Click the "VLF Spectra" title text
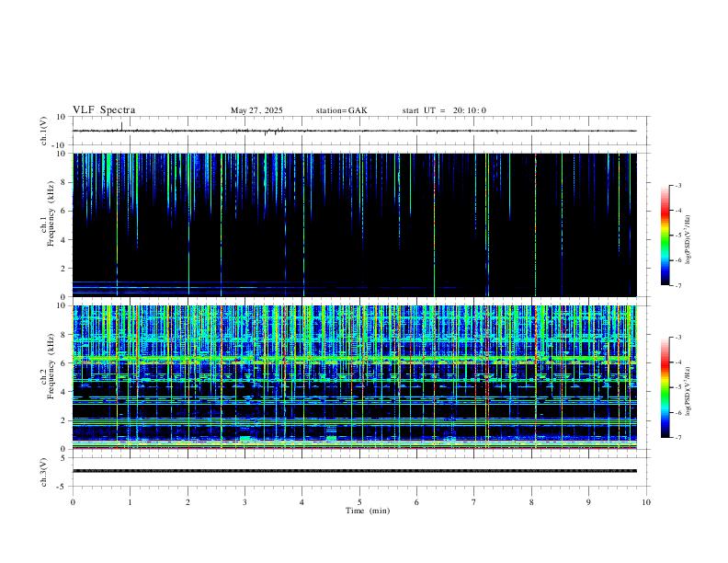The height and width of the screenshot is (563, 728). click(104, 110)
